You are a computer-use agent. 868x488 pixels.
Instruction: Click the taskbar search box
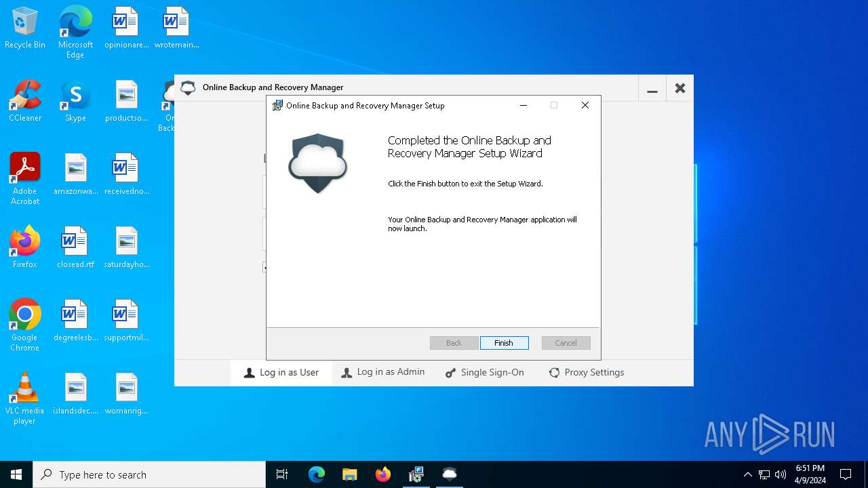point(149,474)
